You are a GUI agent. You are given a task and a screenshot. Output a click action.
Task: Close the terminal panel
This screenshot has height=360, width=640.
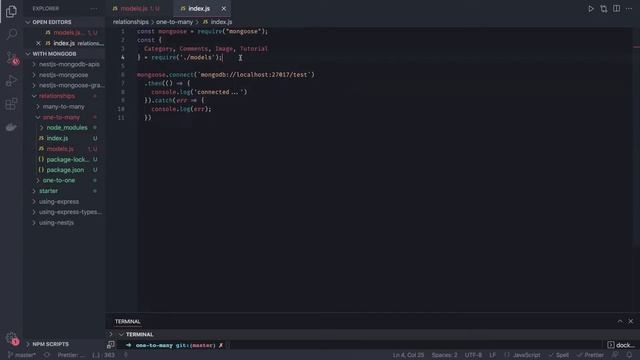point(631,321)
